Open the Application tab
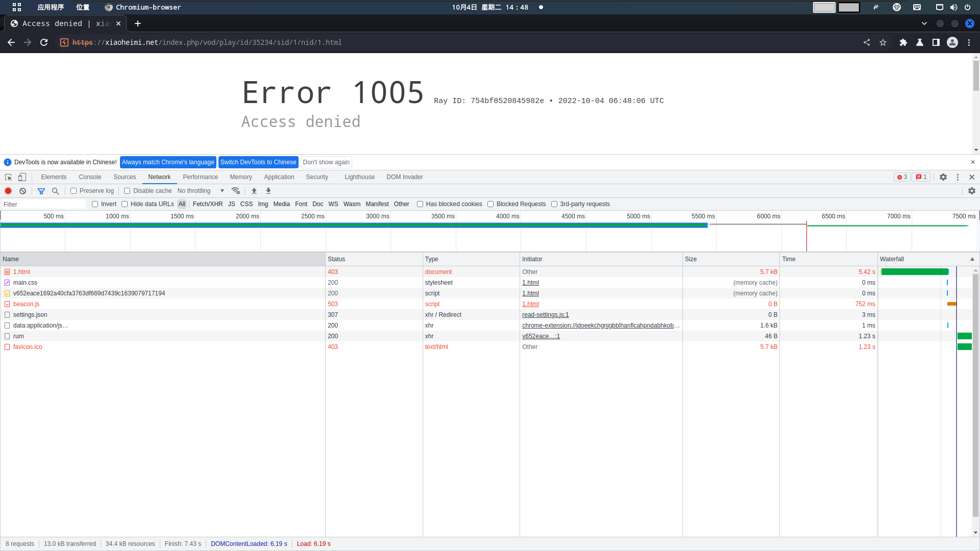980x551 pixels. tap(279, 177)
